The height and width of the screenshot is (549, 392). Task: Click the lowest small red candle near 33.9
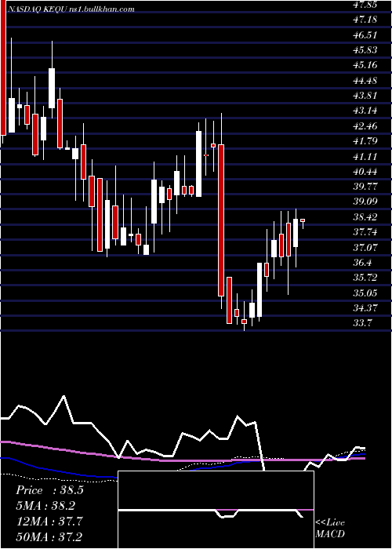pyautogui.click(x=244, y=321)
